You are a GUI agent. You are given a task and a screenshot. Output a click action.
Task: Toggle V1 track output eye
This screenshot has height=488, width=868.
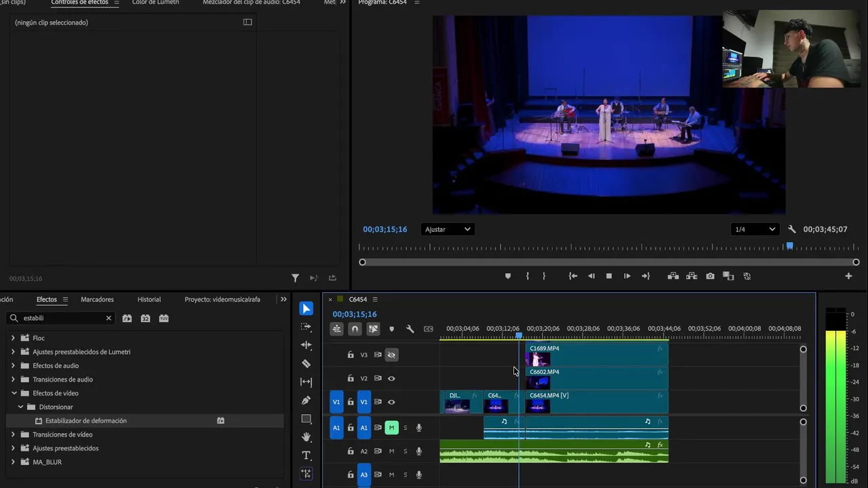[x=391, y=402]
